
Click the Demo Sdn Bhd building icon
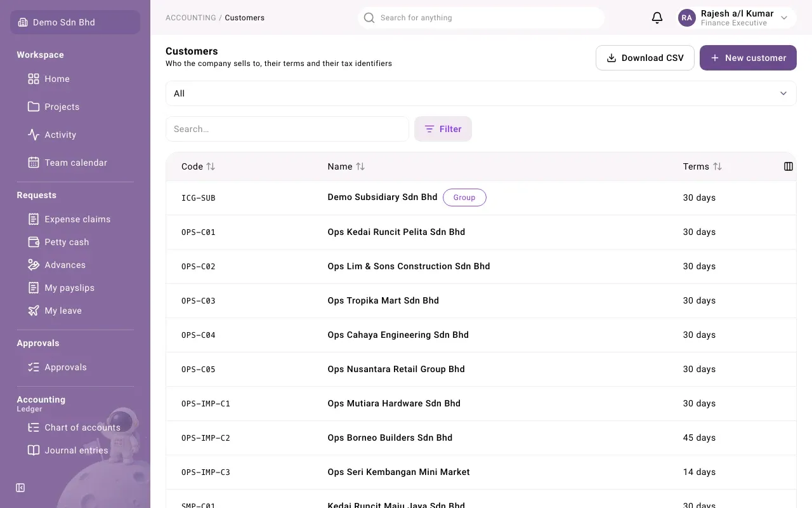[x=23, y=22]
